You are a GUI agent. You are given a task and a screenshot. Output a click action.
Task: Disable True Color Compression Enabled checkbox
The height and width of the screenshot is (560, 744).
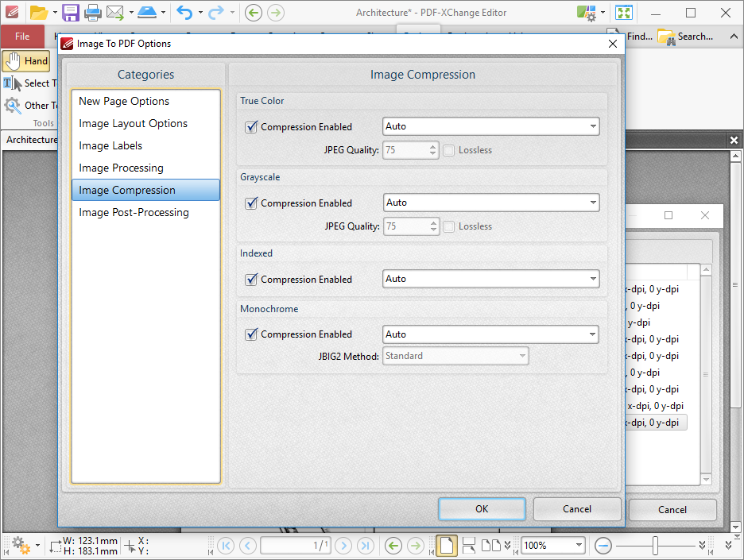point(251,127)
